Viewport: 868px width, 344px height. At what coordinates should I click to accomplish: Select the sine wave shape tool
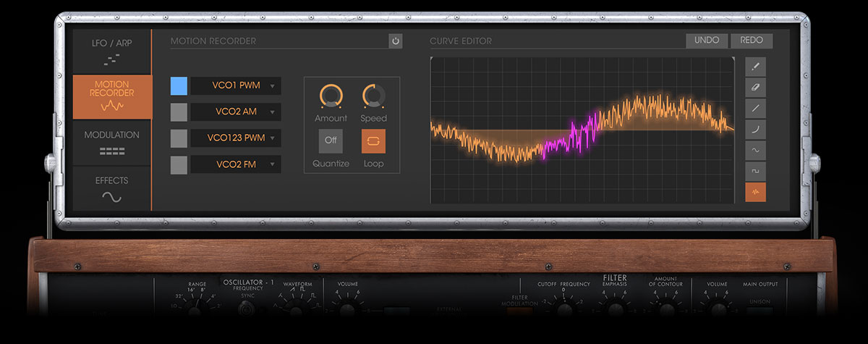755,150
